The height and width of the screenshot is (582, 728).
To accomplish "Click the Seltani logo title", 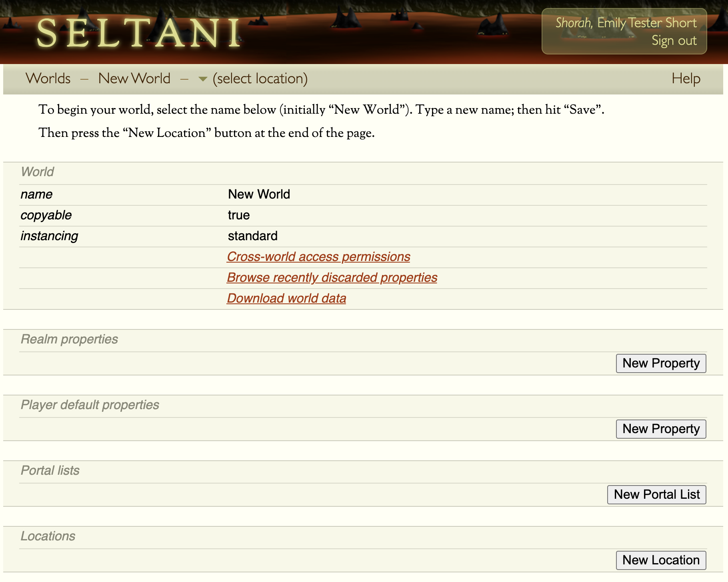I will [138, 34].
